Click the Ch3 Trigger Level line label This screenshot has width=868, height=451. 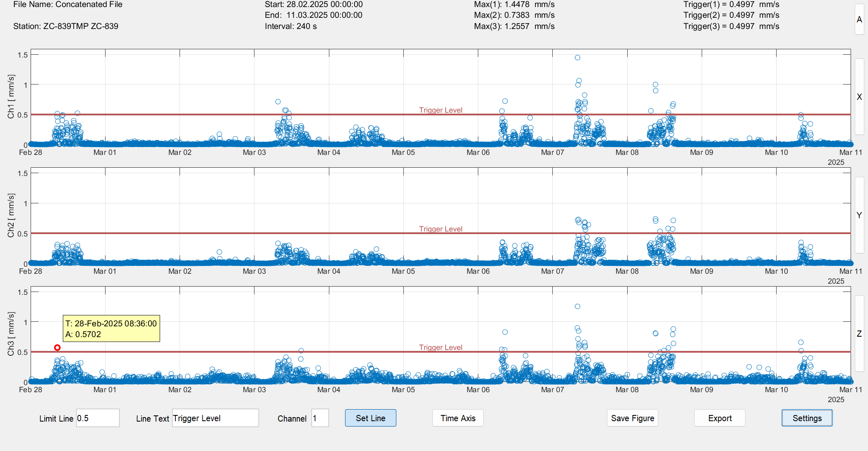pyautogui.click(x=441, y=347)
